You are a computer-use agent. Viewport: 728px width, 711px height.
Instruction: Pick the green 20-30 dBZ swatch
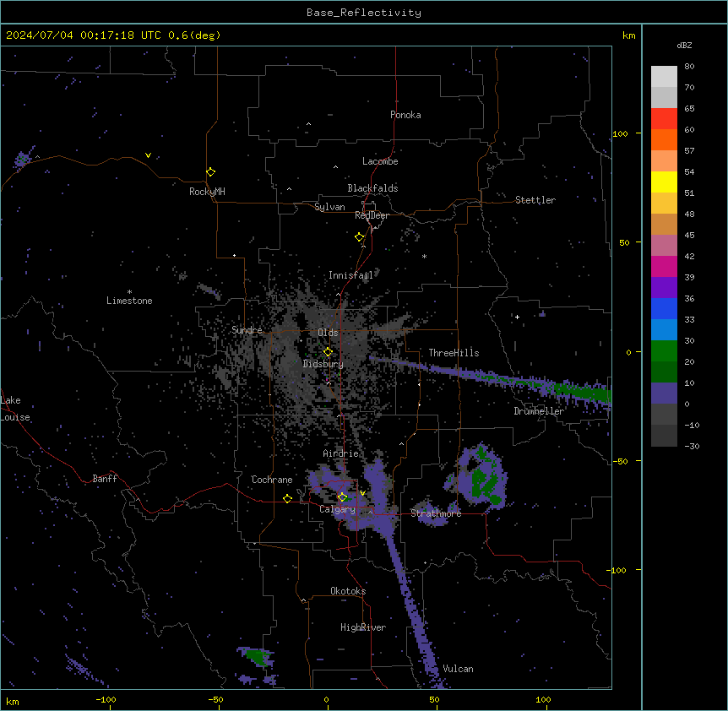(664, 351)
